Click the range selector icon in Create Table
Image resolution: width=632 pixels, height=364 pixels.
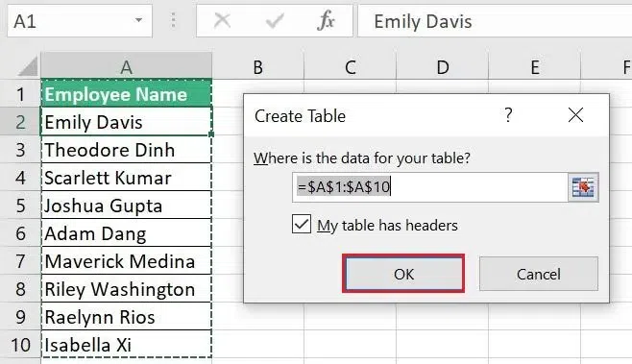(x=583, y=187)
